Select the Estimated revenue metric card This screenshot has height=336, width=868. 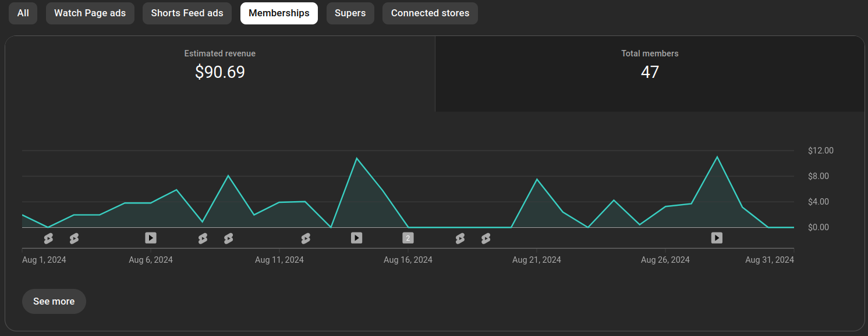coord(220,74)
